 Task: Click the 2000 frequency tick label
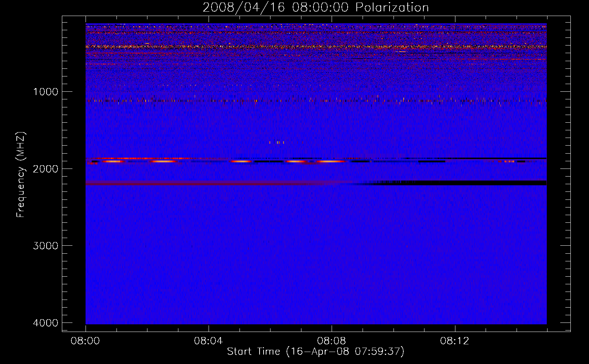pos(46,169)
